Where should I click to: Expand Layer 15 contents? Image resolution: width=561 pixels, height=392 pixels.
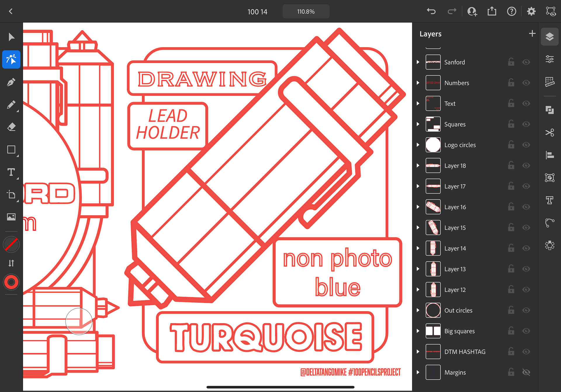(x=418, y=227)
